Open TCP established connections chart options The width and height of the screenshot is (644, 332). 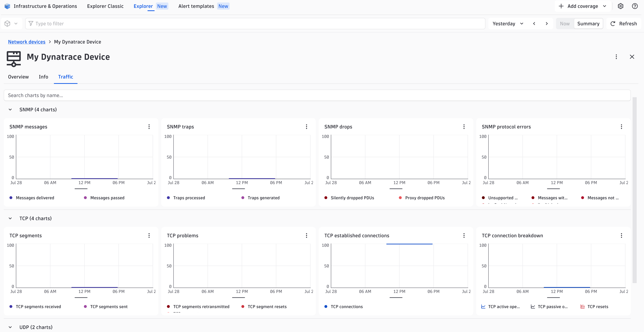pyautogui.click(x=464, y=235)
